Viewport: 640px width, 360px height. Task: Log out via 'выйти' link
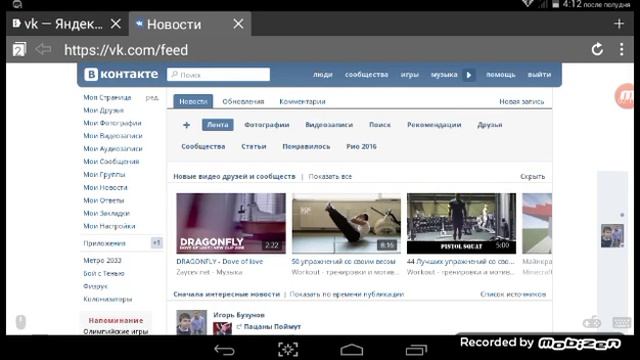coord(539,75)
